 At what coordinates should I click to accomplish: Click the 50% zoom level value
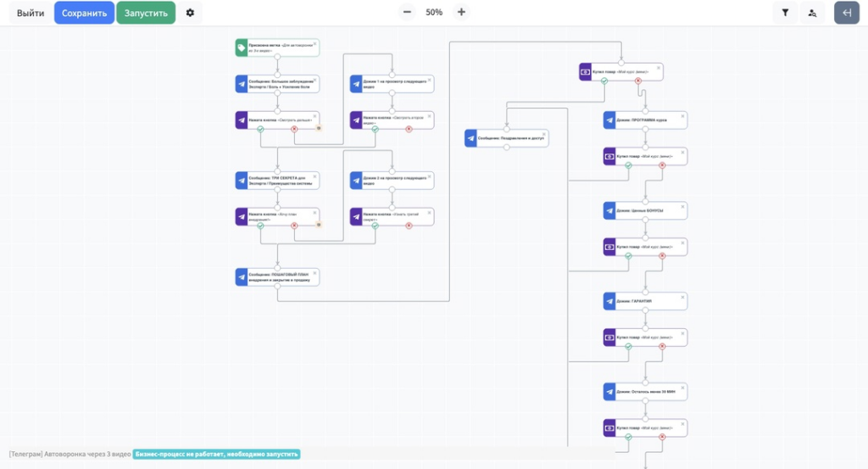tap(434, 12)
